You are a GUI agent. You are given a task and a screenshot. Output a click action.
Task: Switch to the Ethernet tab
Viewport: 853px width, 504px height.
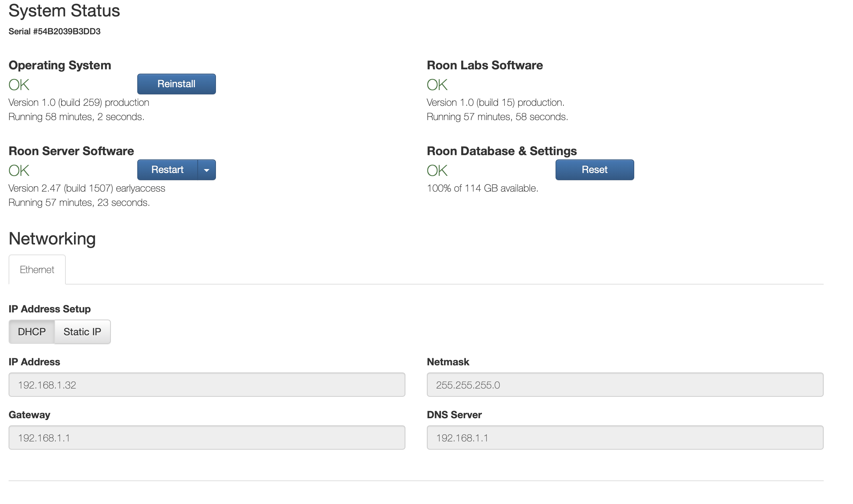37,269
